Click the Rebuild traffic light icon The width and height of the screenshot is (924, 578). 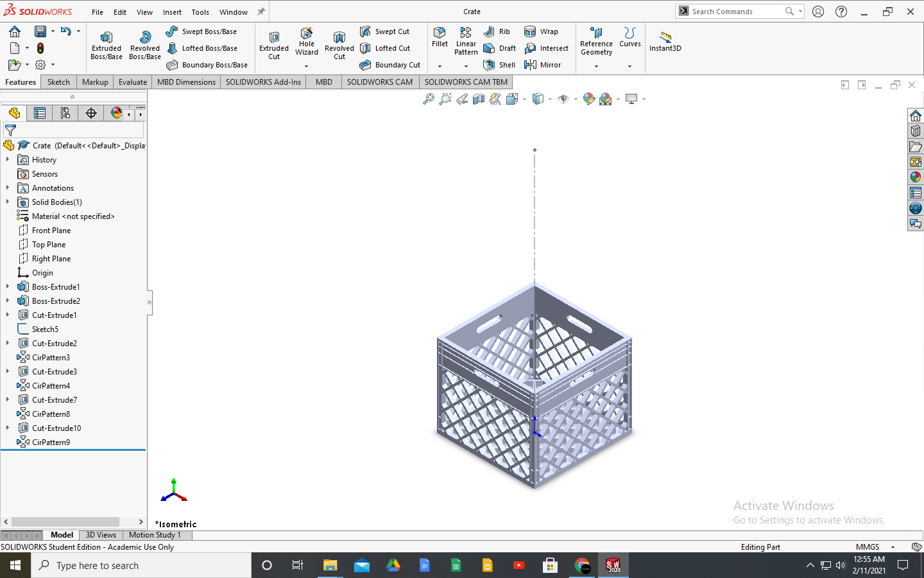pos(40,48)
